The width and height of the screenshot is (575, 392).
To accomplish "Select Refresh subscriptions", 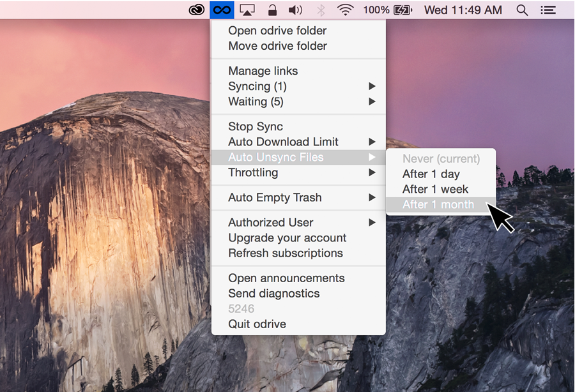I will click(x=298, y=253).
